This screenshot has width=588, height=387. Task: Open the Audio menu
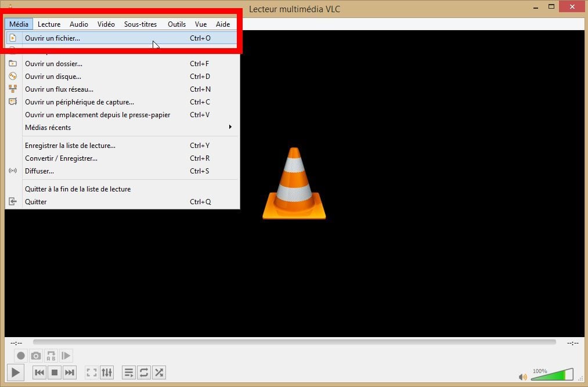pyautogui.click(x=79, y=24)
